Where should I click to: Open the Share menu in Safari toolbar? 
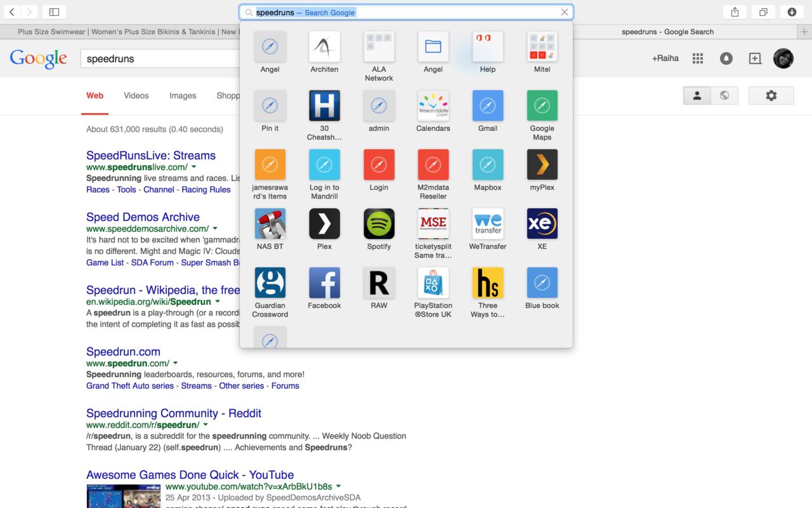735,12
